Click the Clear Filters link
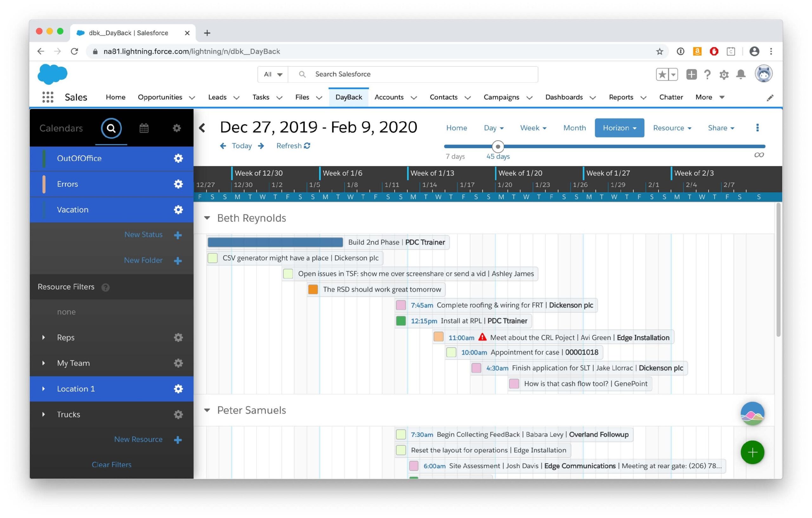The height and width of the screenshot is (518, 812). click(111, 464)
